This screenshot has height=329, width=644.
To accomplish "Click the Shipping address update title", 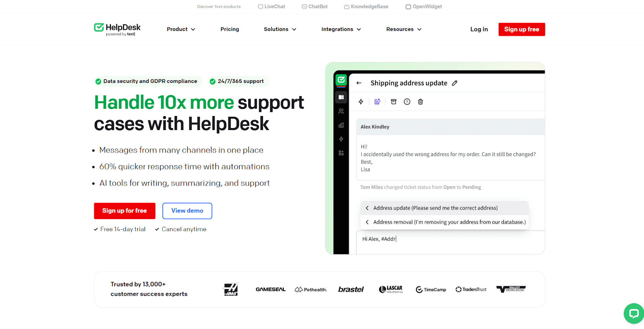I will coord(409,83).
